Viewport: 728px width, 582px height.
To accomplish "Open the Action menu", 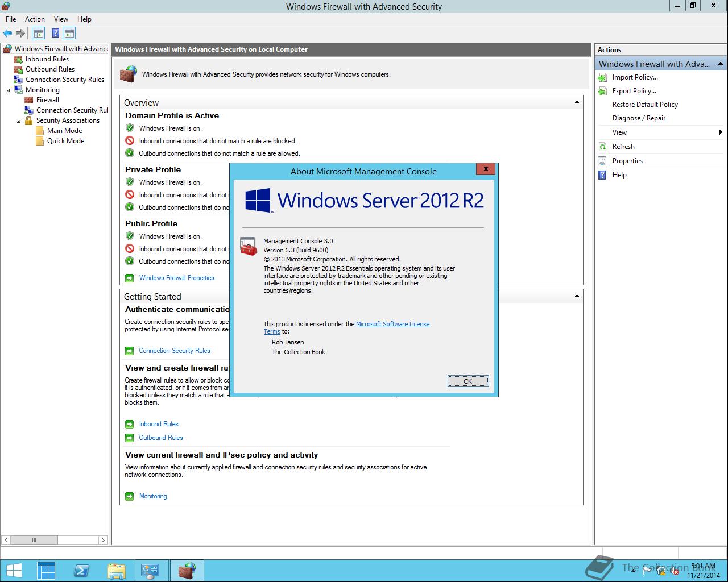I will [35, 19].
